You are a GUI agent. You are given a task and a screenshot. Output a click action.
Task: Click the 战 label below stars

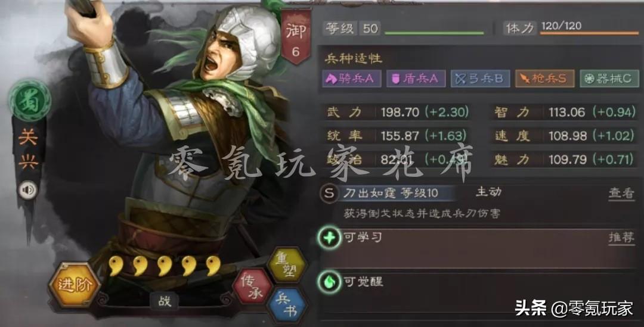(165, 302)
